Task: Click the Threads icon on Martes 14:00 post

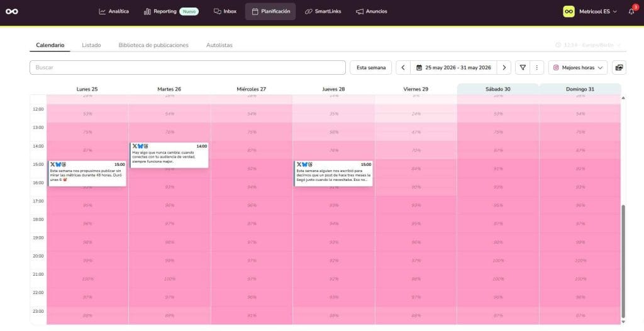Action: click(x=146, y=146)
